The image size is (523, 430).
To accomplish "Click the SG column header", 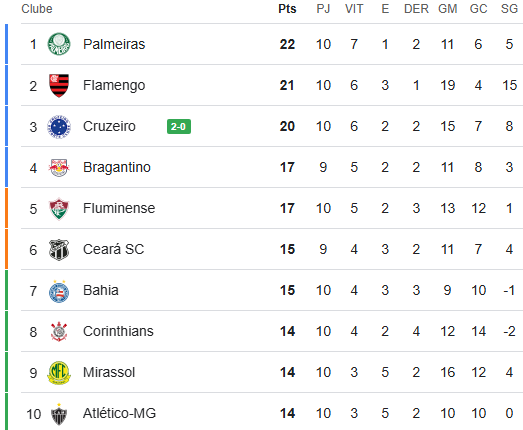I will point(509,9).
